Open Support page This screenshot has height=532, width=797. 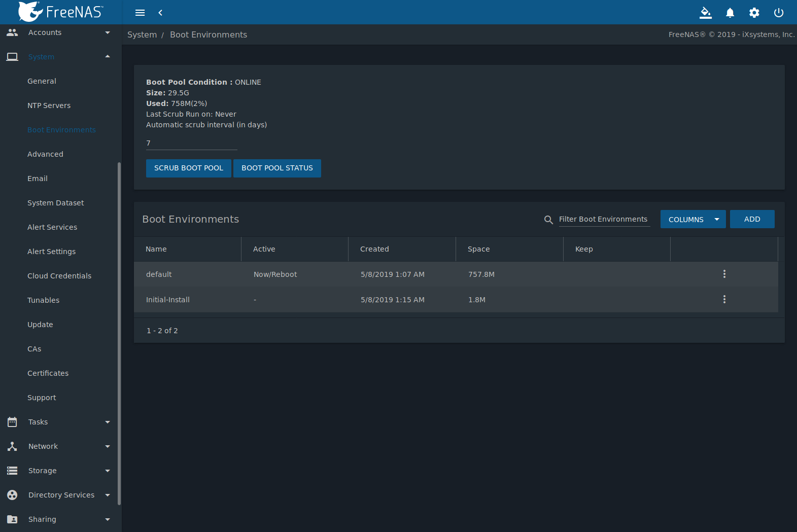pos(42,398)
